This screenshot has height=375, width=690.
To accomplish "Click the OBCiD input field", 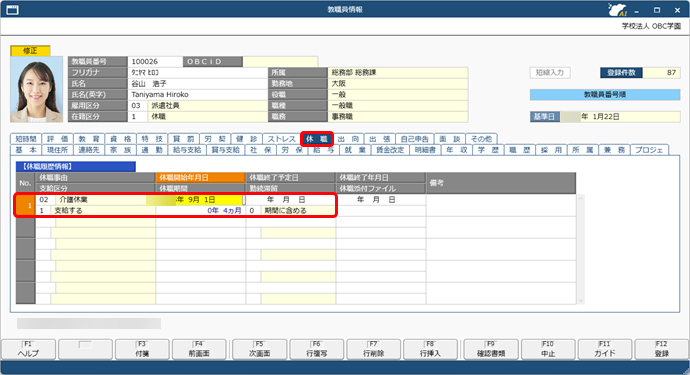I will click(280, 62).
